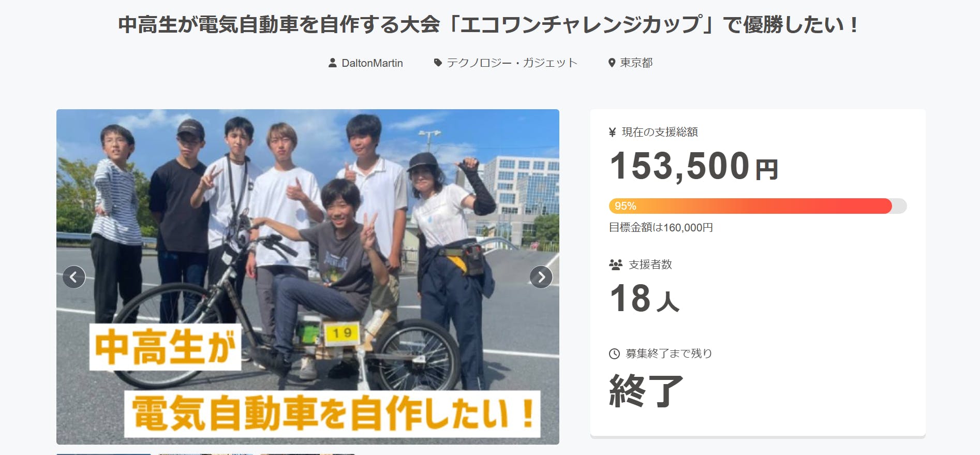980x455 pixels.
Task: Click the 電気自動車を自作したい caption banner
Action: (x=332, y=414)
